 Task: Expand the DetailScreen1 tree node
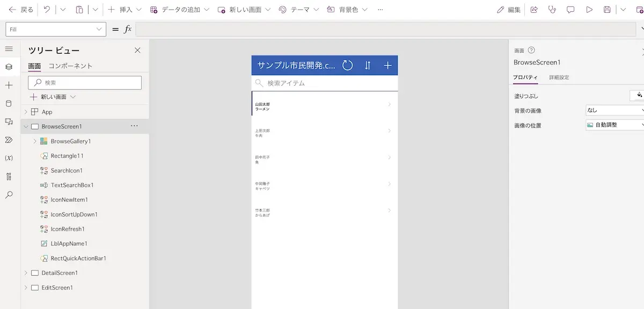click(x=26, y=273)
